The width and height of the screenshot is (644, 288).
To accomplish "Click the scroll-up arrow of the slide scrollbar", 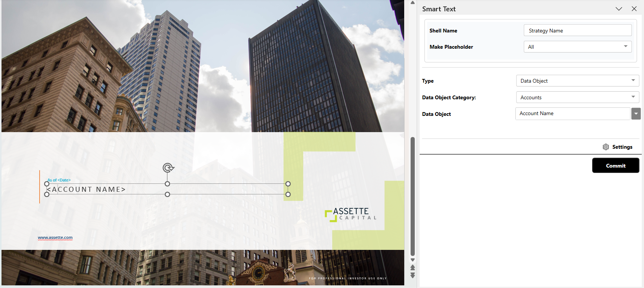I will pyautogui.click(x=412, y=3).
